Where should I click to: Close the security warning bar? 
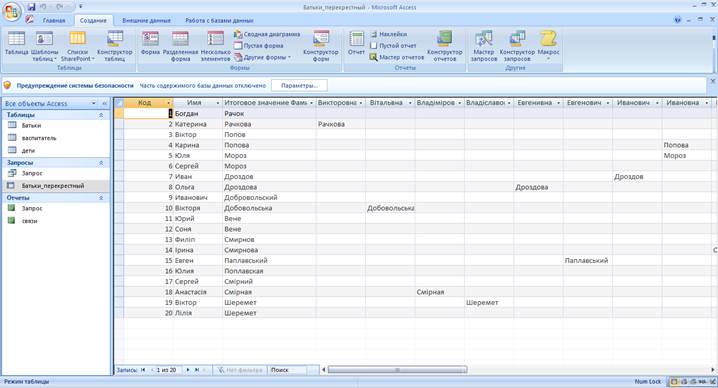click(713, 81)
